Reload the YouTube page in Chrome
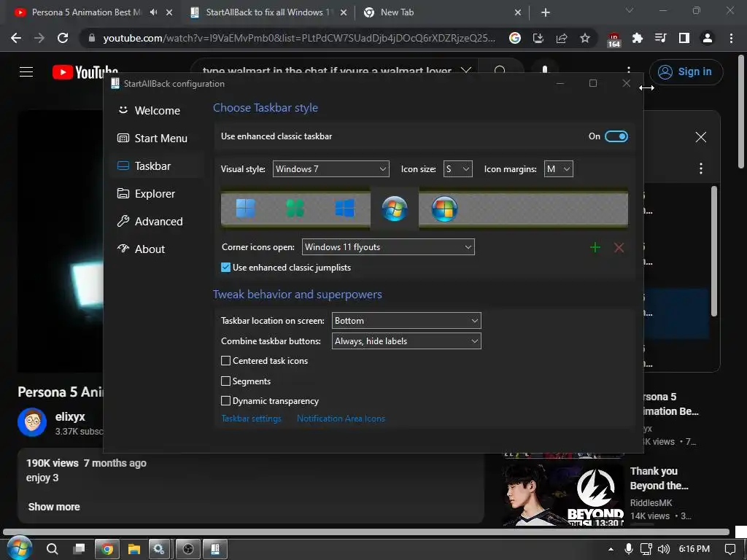 pyautogui.click(x=63, y=38)
